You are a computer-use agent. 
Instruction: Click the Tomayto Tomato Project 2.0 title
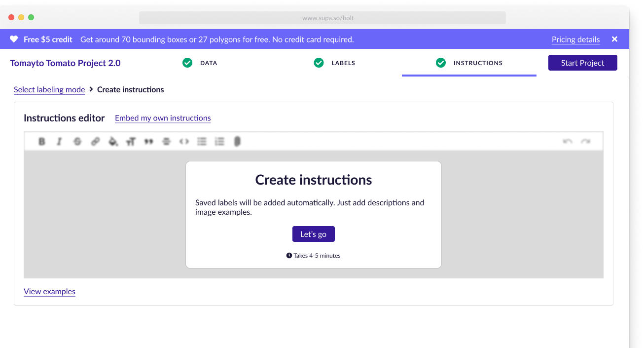click(65, 63)
